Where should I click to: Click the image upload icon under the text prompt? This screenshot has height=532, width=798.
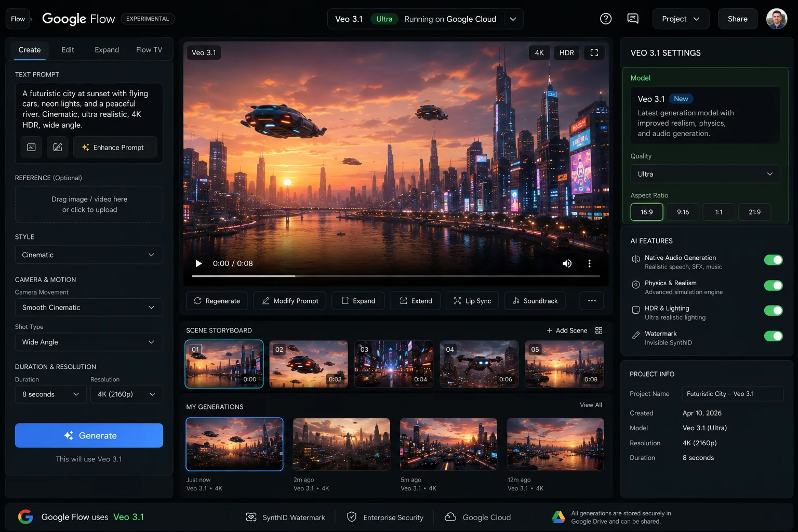(x=31, y=148)
